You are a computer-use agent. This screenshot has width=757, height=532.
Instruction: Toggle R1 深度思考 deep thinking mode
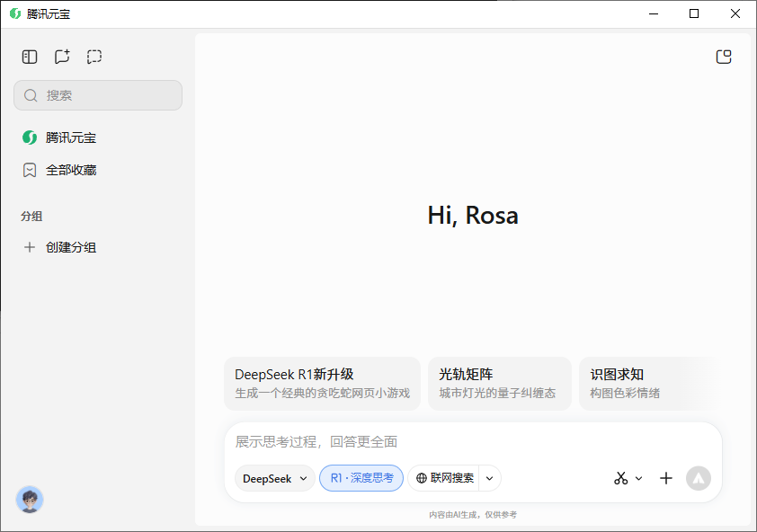click(x=361, y=478)
